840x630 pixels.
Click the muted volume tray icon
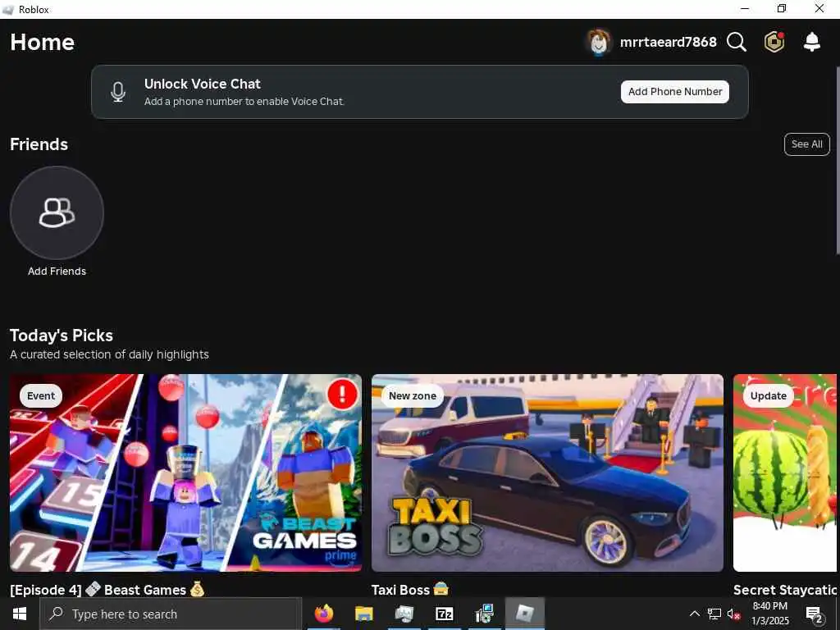[x=733, y=614]
